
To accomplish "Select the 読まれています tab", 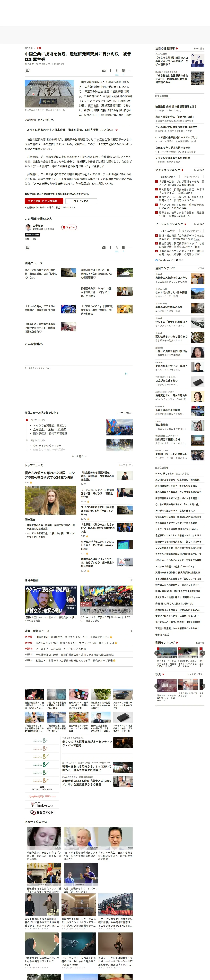I will [x=168, y=177].
